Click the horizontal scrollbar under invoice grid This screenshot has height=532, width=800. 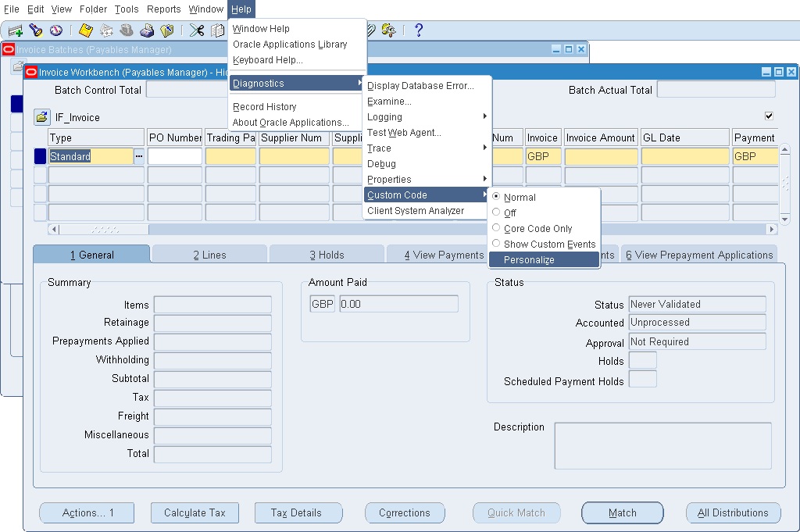pos(412,229)
